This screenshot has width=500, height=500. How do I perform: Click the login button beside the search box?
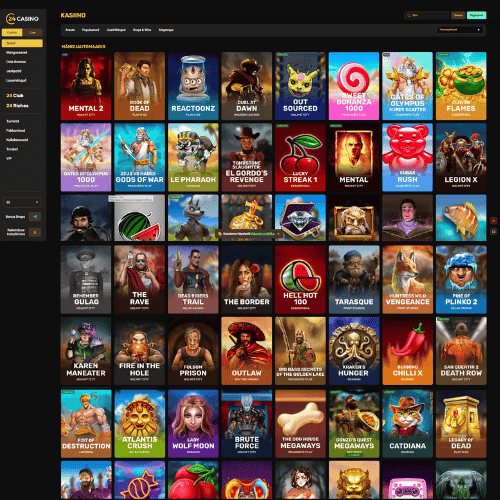coord(458,15)
